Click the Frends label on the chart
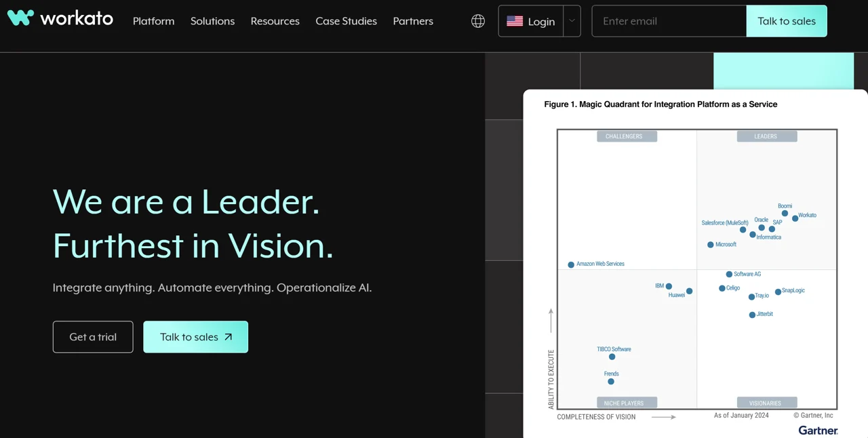The height and width of the screenshot is (438, 868). point(611,374)
